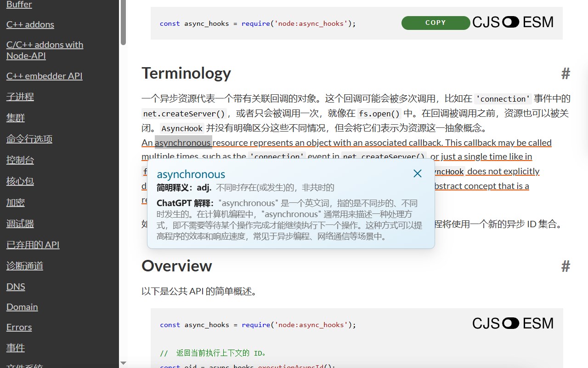Click the Overview heading anchor hash
This screenshot has width=588, height=368.
click(x=565, y=266)
